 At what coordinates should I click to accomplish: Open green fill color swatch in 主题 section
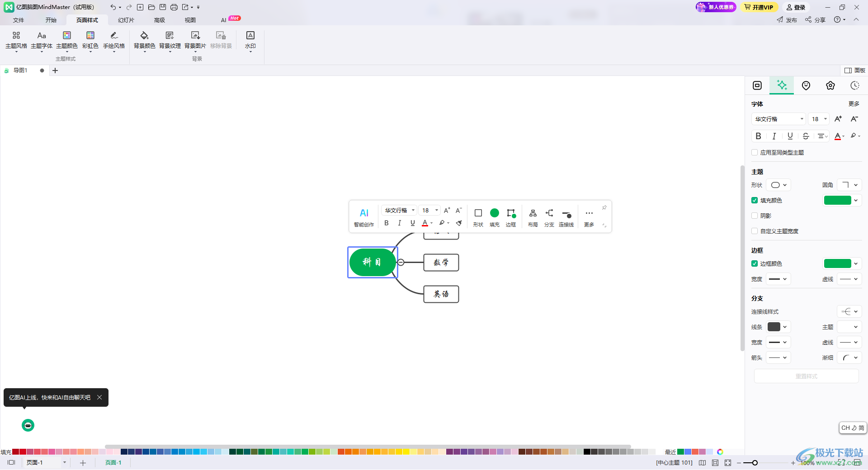click(838, 200)
